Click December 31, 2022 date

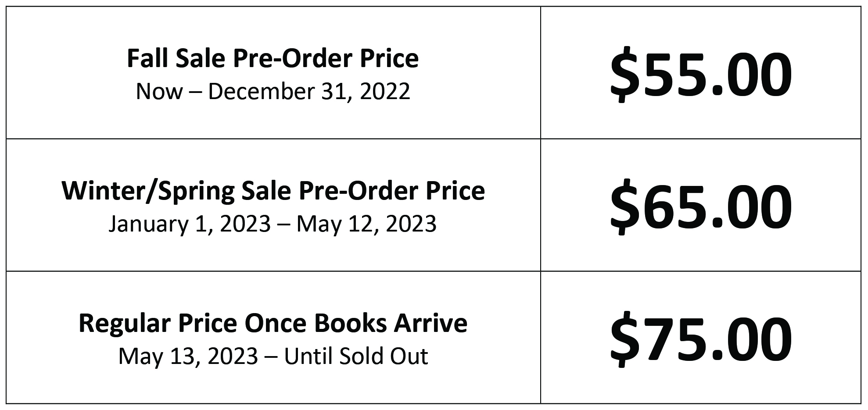click(x=309, y=91)
